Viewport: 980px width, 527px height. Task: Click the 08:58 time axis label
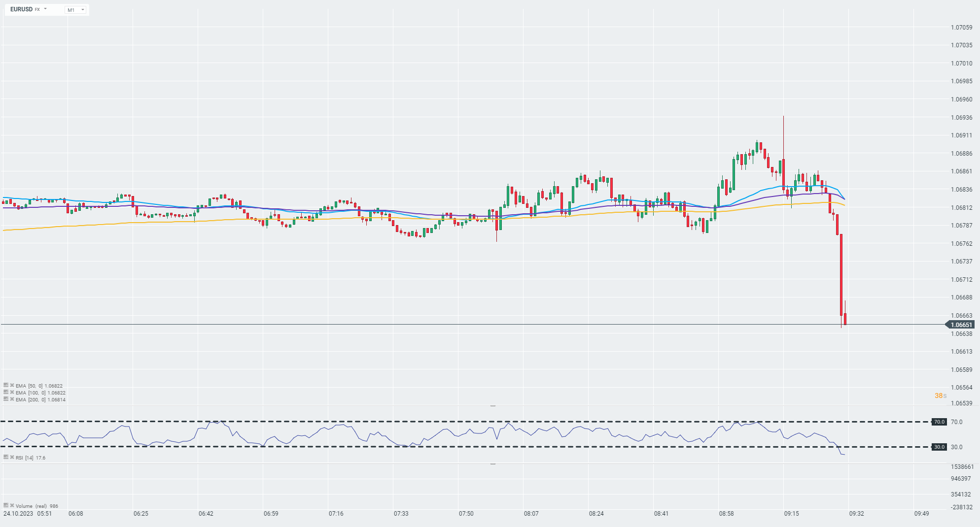coord(726,514)
